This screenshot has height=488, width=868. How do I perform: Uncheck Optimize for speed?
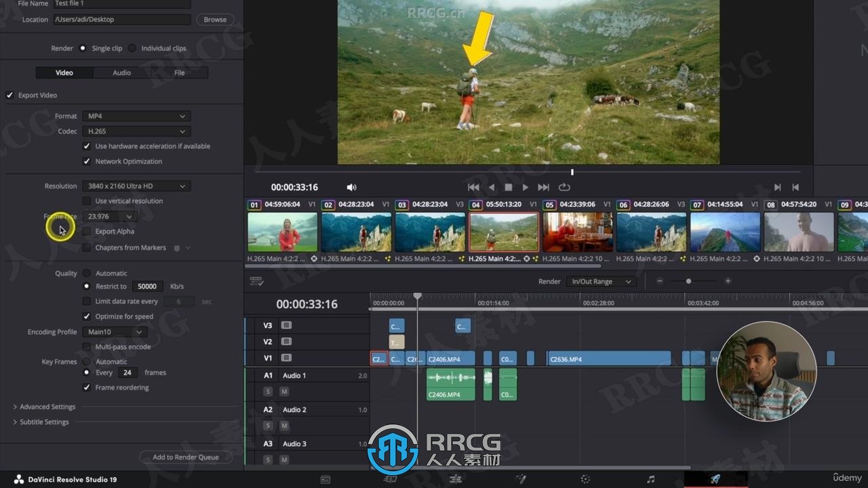[86, 317]
